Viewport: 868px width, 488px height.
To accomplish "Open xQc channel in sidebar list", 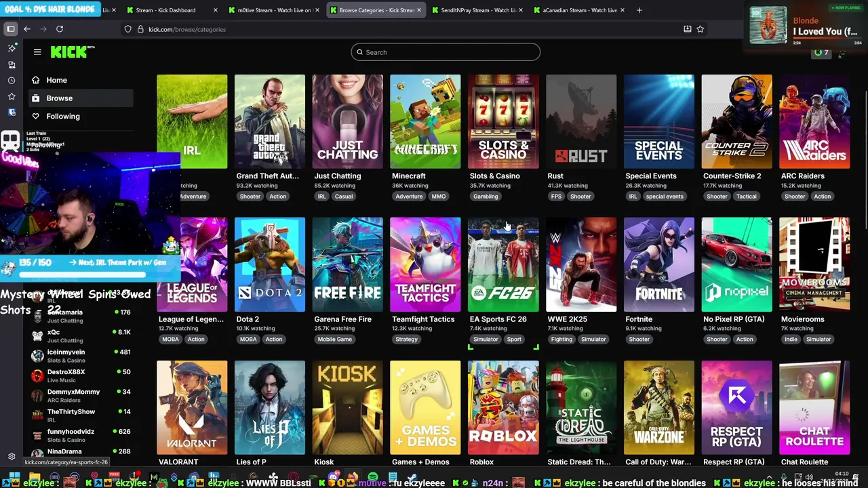I will 81,335.
